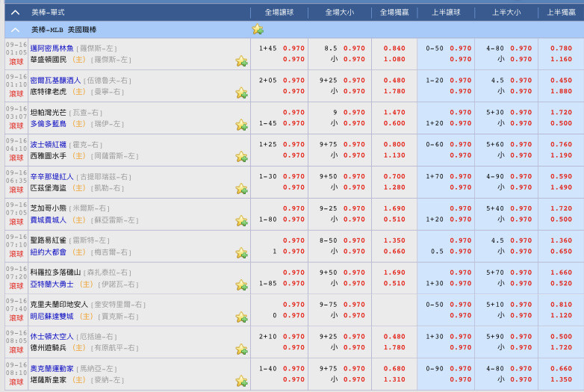
Task: Bet 匹茲堡海盜 first-half moneyline 1.490
Action: 561,187
